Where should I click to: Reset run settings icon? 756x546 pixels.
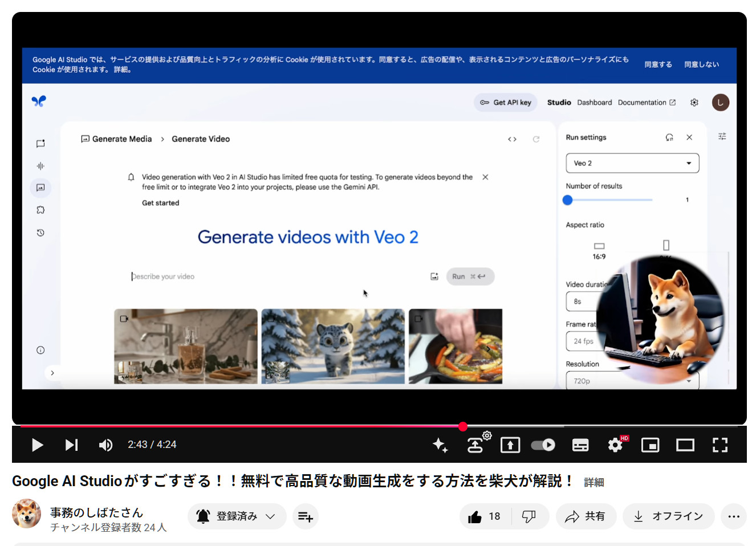669,137
